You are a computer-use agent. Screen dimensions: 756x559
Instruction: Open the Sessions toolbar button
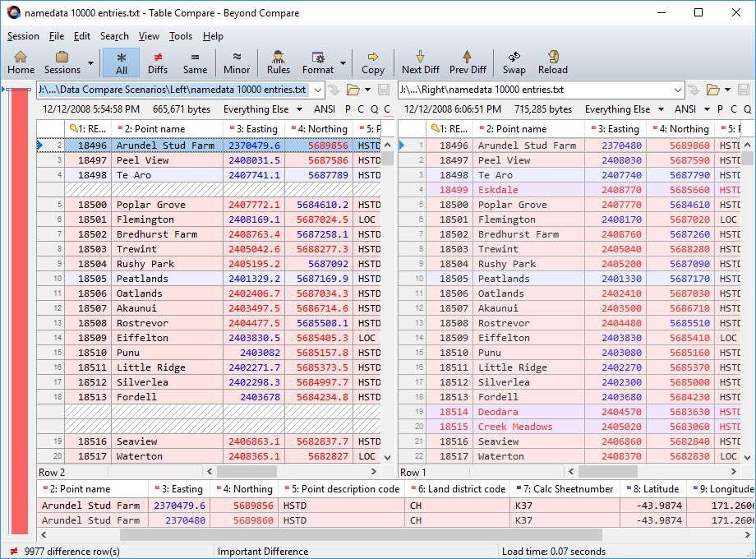[62, 62]
